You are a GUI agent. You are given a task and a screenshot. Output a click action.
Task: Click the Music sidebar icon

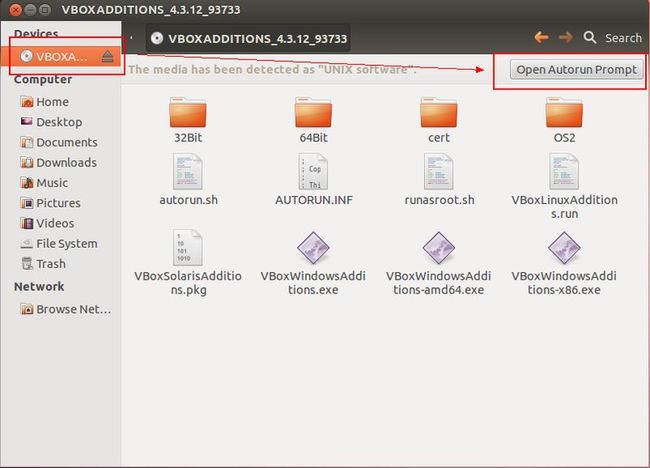27,183
